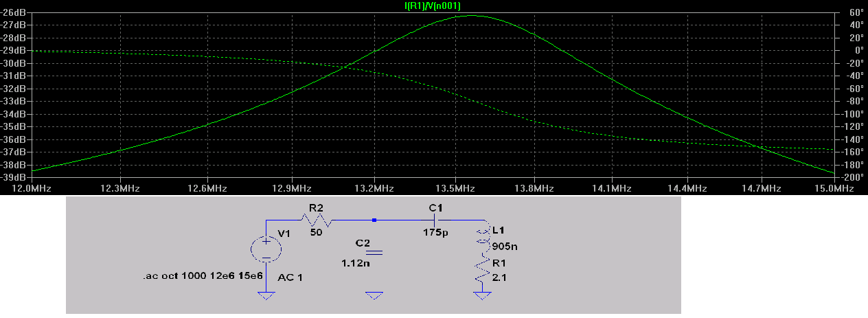Click the 13.5MHz frequency axis label
The image size is (868, 318).
pos(455,188)
